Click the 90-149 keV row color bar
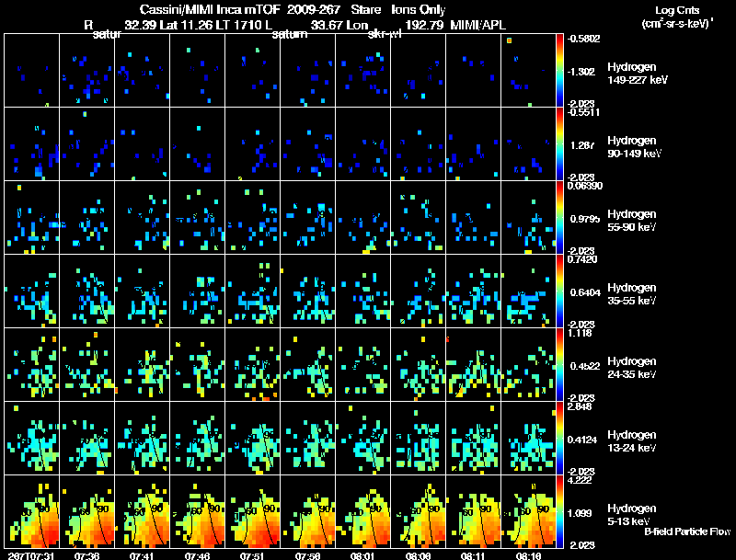 [x=559, y=144]
